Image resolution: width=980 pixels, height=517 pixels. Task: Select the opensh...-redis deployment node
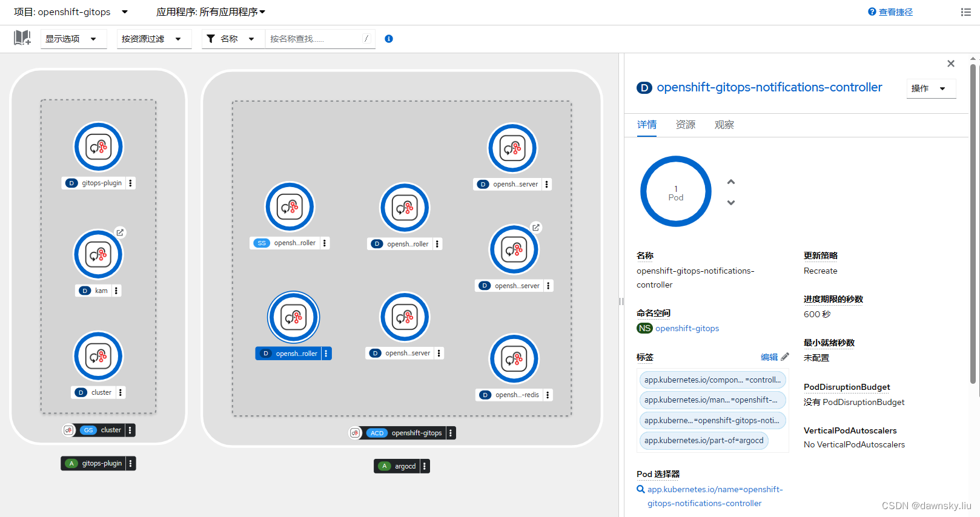pos(514,359)
